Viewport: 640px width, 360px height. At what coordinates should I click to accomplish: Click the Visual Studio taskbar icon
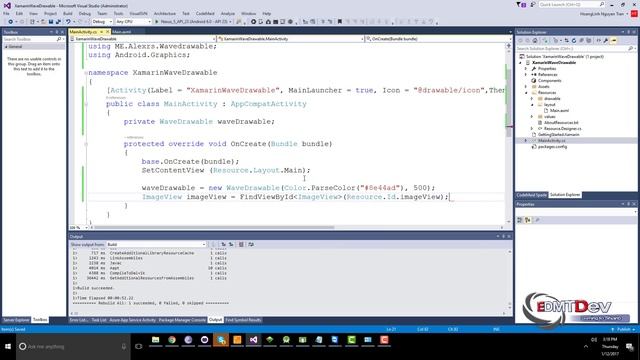(253, 340)
